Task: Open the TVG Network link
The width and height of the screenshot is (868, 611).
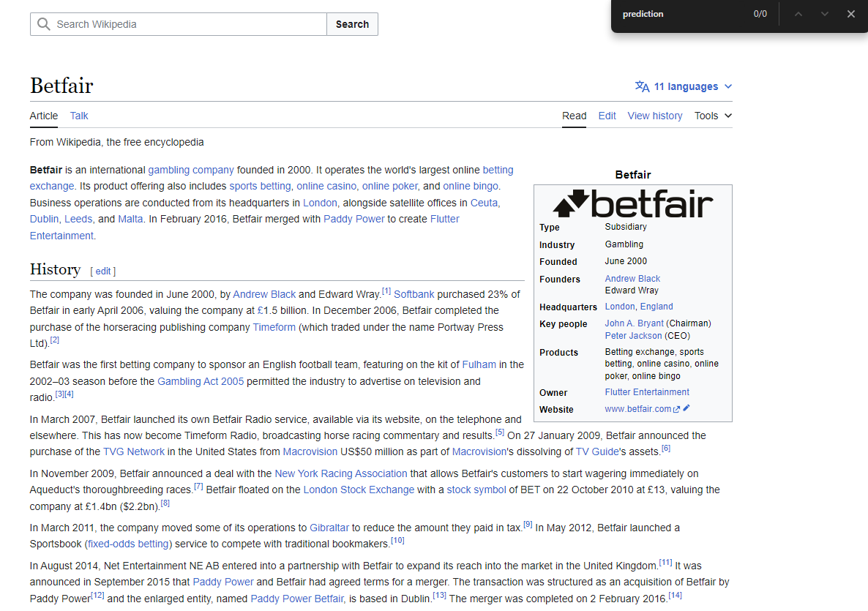Action: tap(134, 451)
